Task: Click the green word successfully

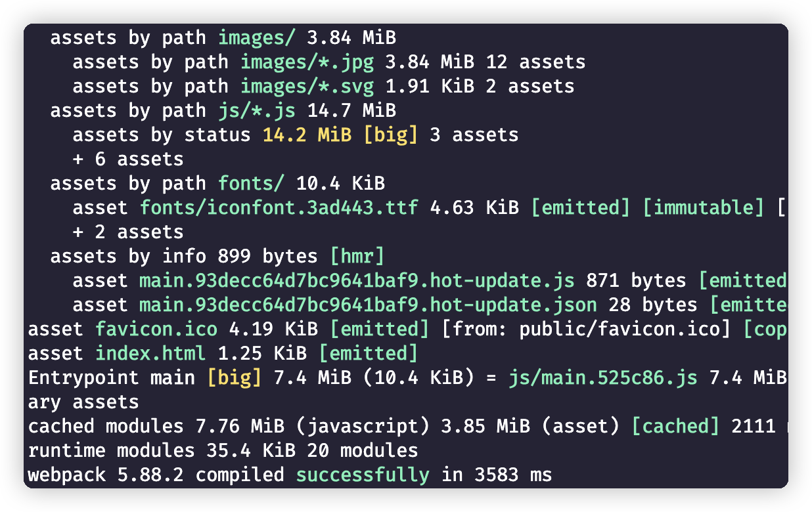Action: pos(363,475)
